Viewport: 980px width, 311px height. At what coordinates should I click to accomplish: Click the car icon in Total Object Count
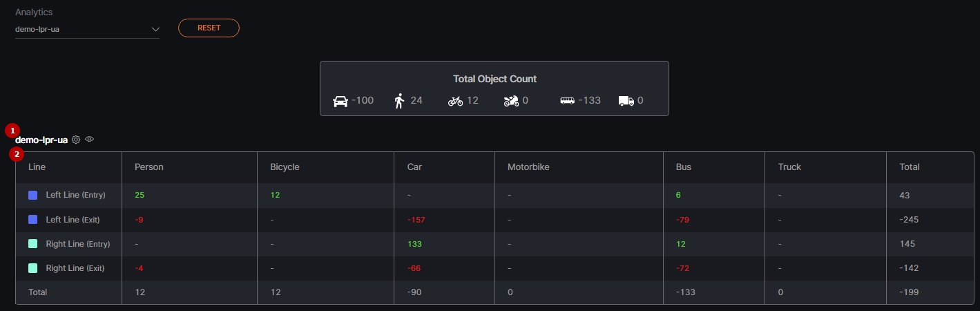pyautogui.click(x=340, y=101)
